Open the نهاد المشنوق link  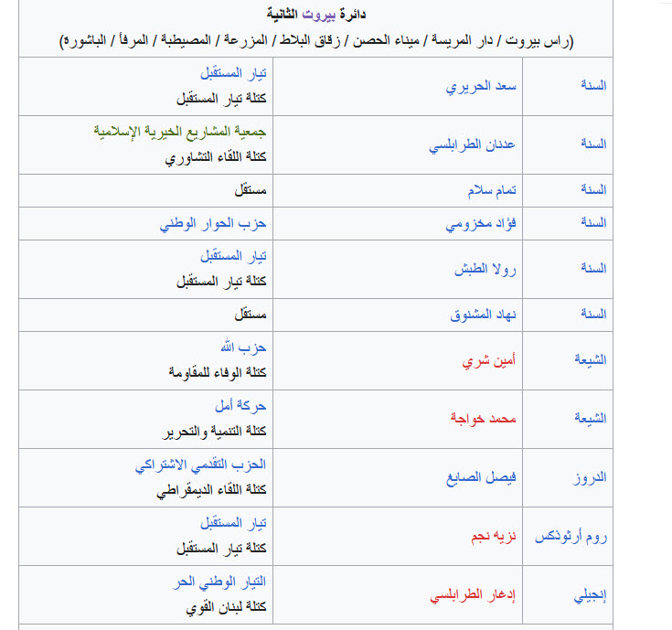[483, 315]
